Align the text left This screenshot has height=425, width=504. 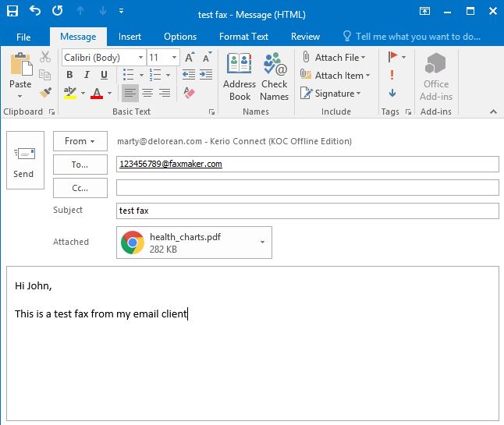click(130, 93)
